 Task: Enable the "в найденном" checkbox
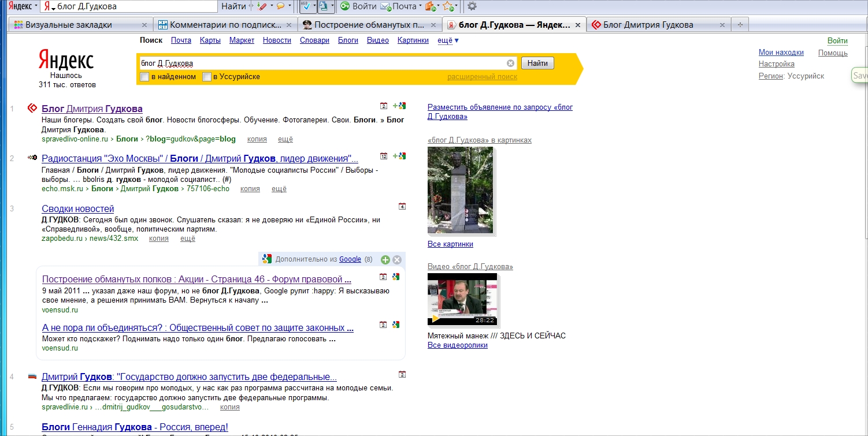145,77
